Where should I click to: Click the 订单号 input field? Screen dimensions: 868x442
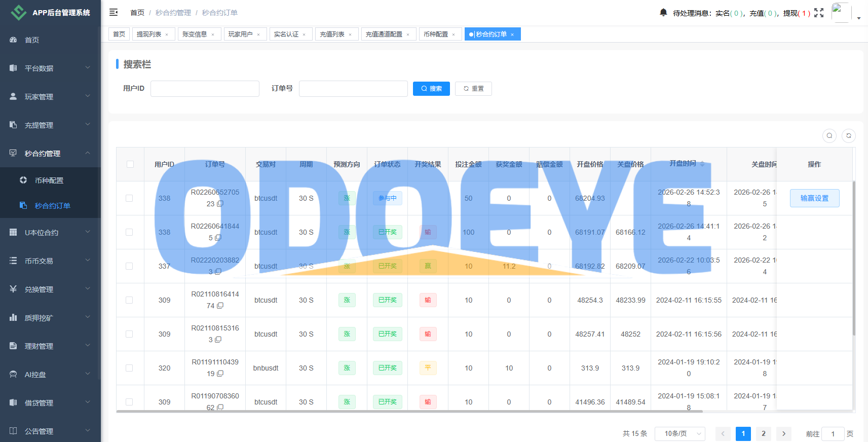coord(353,88)
